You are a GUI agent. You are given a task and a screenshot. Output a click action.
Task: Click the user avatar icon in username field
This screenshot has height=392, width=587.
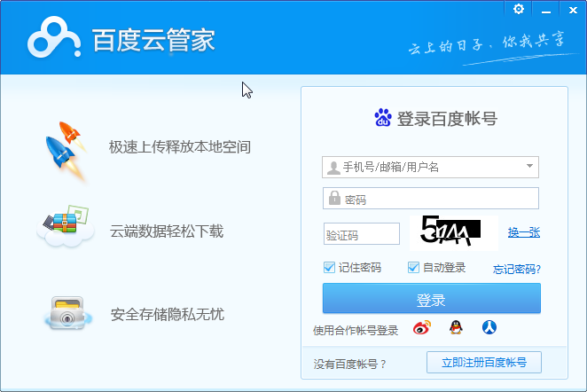333,168
